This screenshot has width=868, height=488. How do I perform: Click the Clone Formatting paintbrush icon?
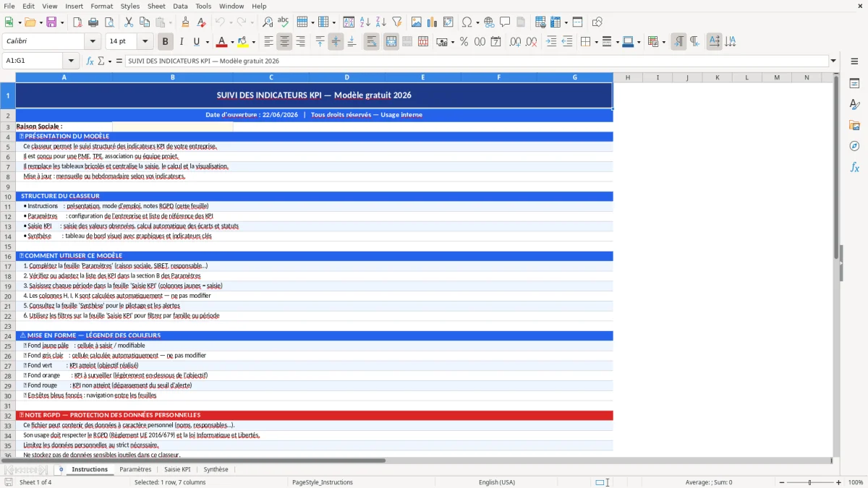(x=185, y=22)
